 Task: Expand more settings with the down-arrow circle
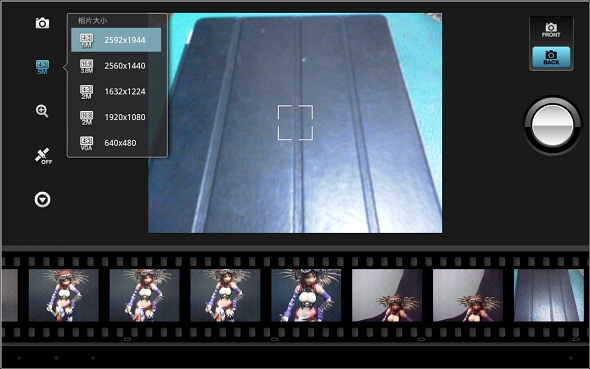click(42, 199)
